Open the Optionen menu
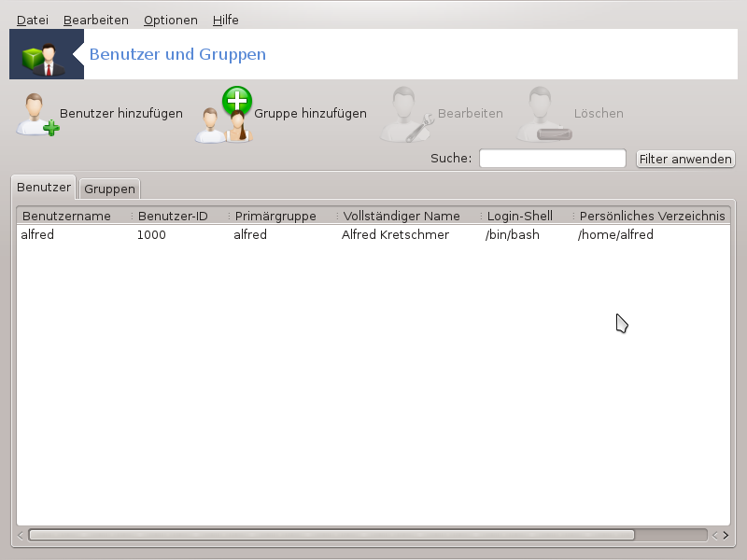This screenshot has width=747, height=560. 170,20
